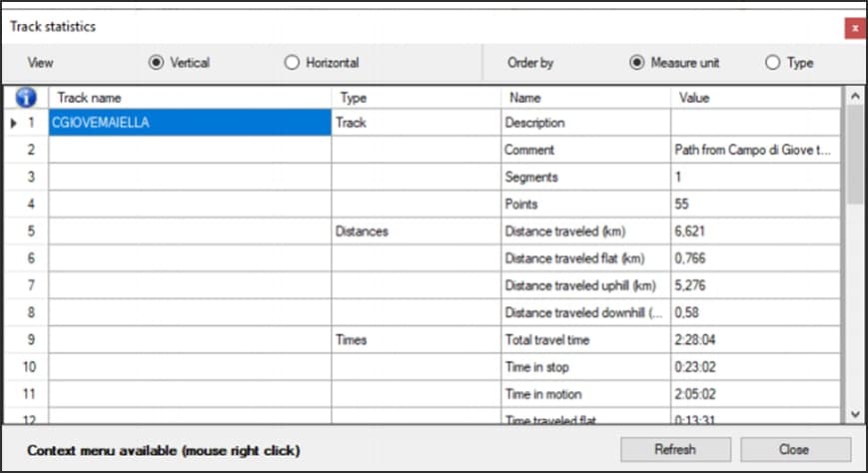Choose the Type order option
This screenshot has height=473, width=868.
(x=772, y=63)
